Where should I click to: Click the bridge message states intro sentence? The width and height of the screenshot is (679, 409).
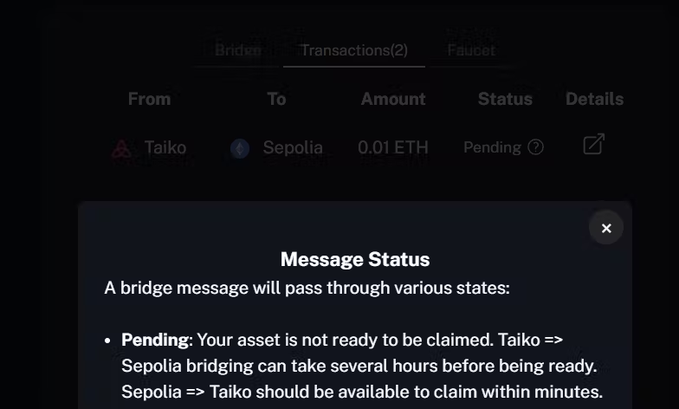point(307,288)
